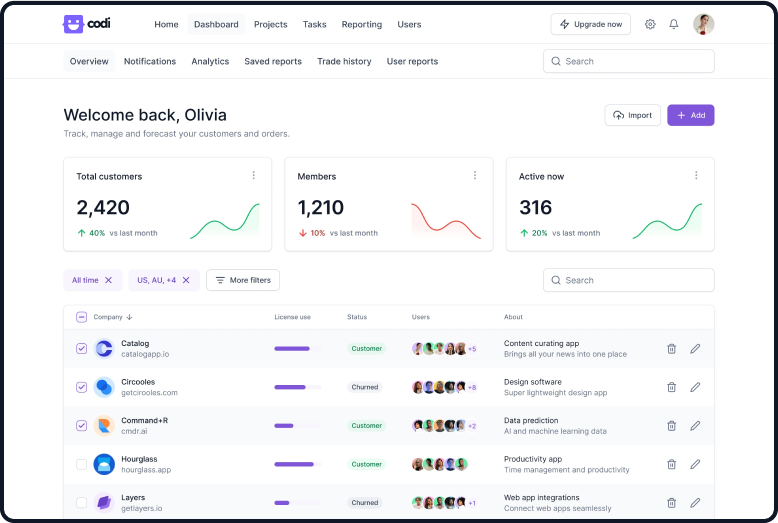Remove the US, AU, +4 filter chip
The height and width of the screenshot is (523, 778).
pos(186,280)
